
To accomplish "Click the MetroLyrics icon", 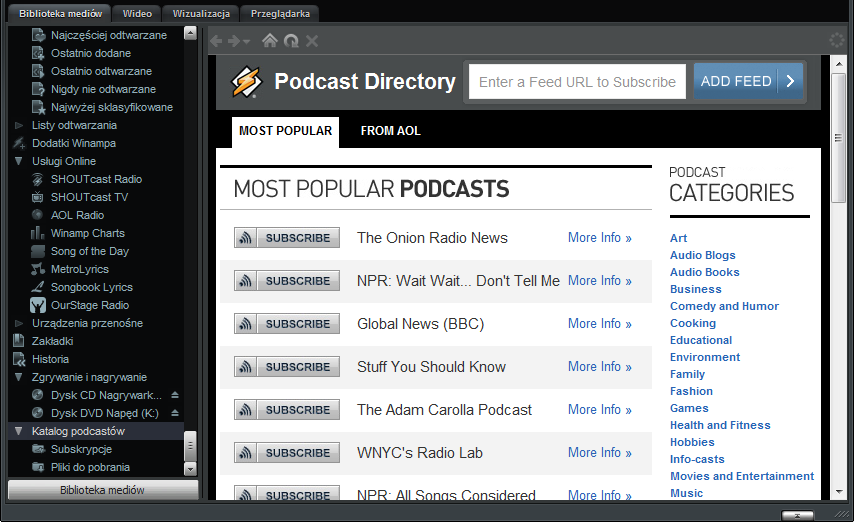I will 38,269.
